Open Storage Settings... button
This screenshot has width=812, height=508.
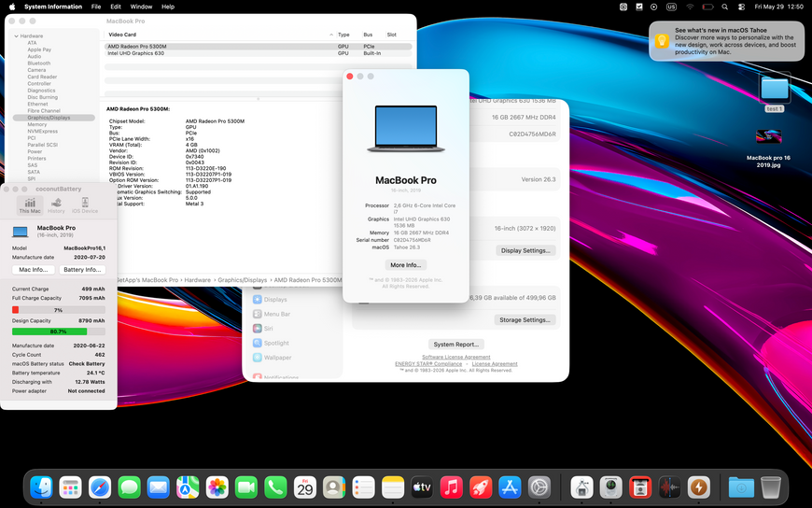(x=525, y=319)
